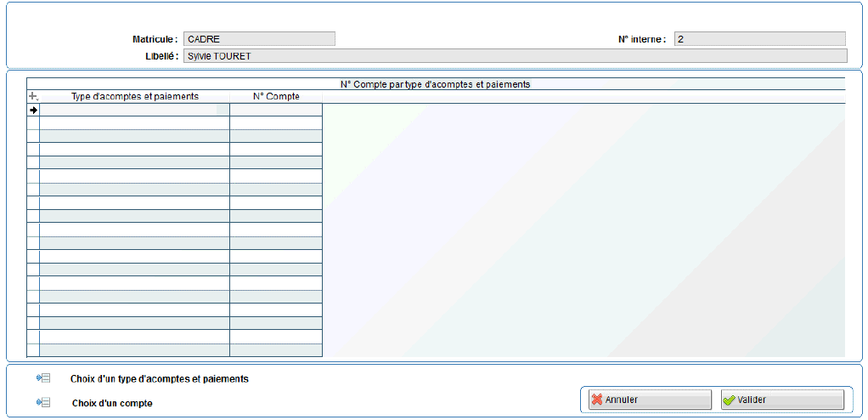Click the Matricule field containing CADRE
868x420 pixels.
pyautogui.click(x=259, y=39)
